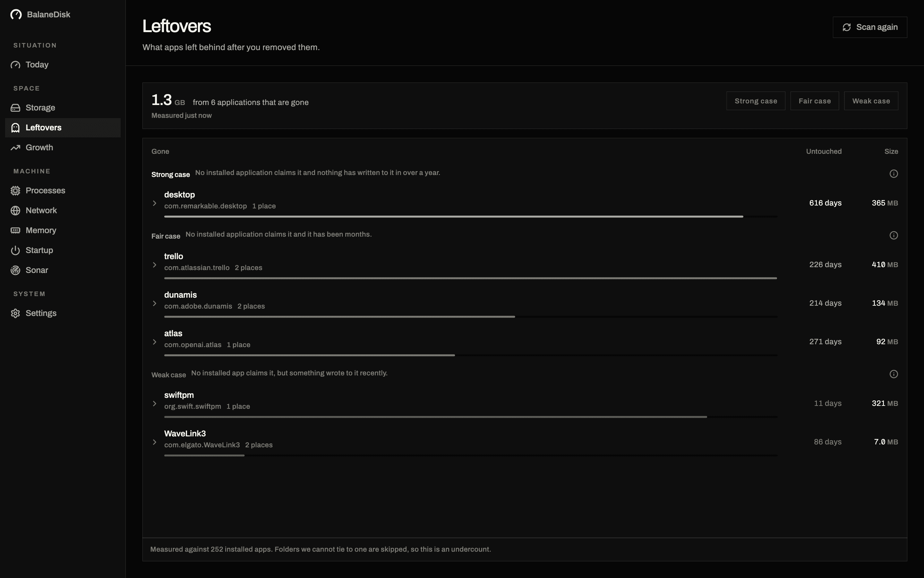
Task: Click the 410 MB size value
Action: click(885, 265)
